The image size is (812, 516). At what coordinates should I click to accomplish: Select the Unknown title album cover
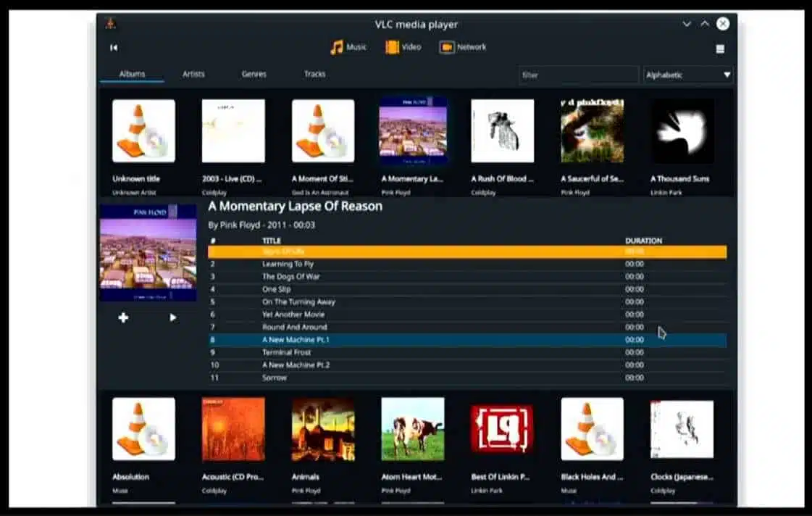point(143,131)
